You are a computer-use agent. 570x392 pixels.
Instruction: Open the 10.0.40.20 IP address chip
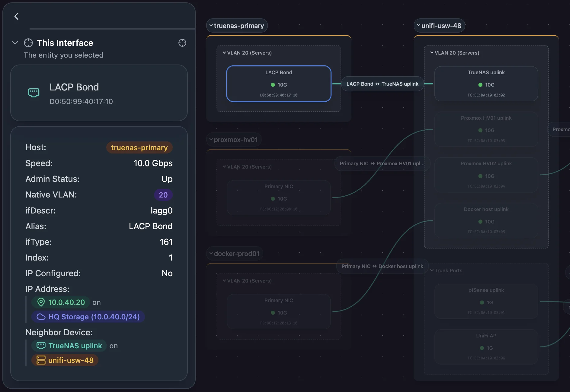[x=61, y=302]
